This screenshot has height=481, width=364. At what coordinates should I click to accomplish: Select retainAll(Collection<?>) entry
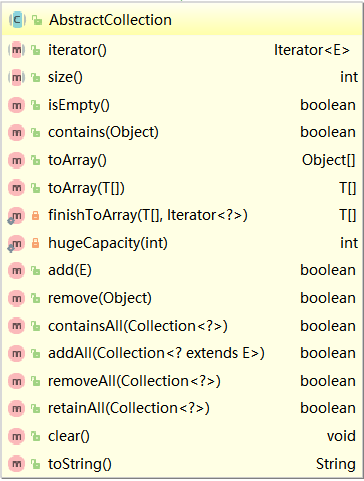[182, 408]
